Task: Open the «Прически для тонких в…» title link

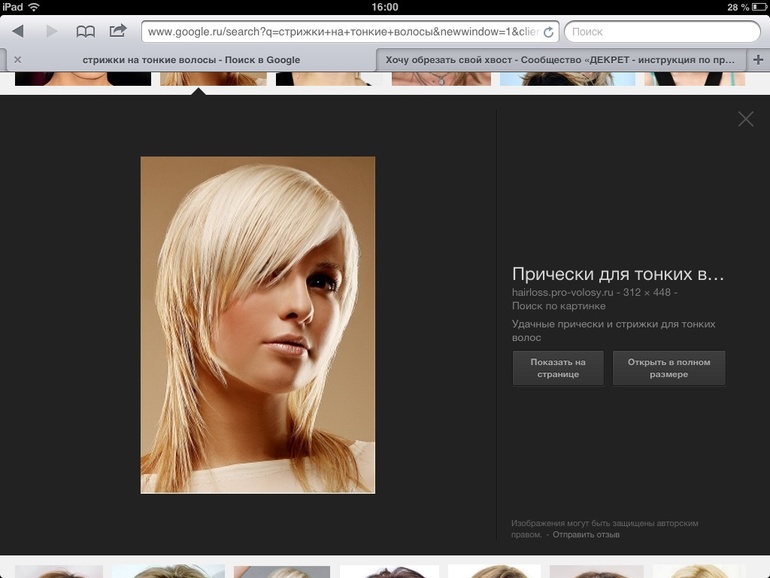Action: pos(617,274)
